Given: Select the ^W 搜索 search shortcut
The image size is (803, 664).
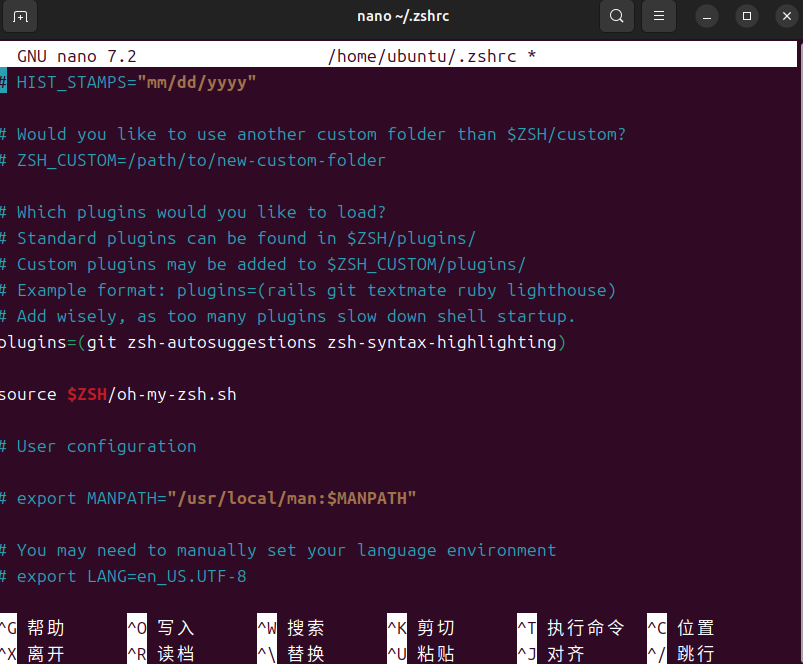Looking at the screenshot, I should [292, 628].
